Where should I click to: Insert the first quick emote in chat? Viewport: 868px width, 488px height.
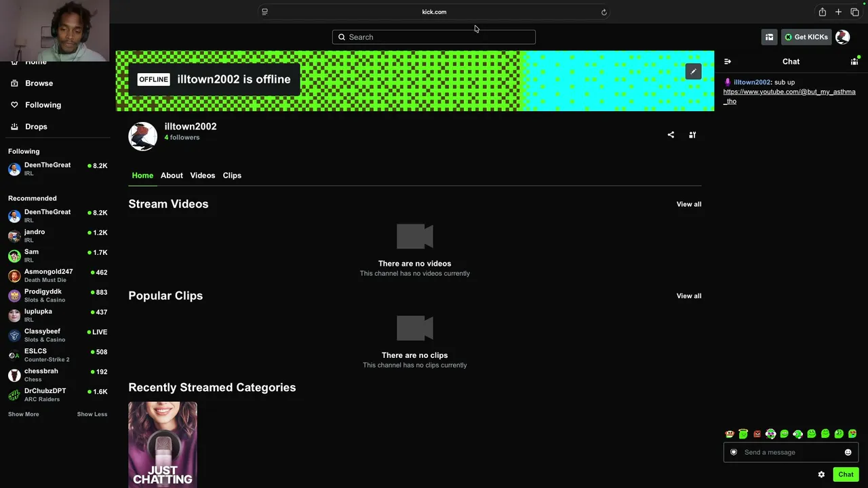click(x=730, y=434)
